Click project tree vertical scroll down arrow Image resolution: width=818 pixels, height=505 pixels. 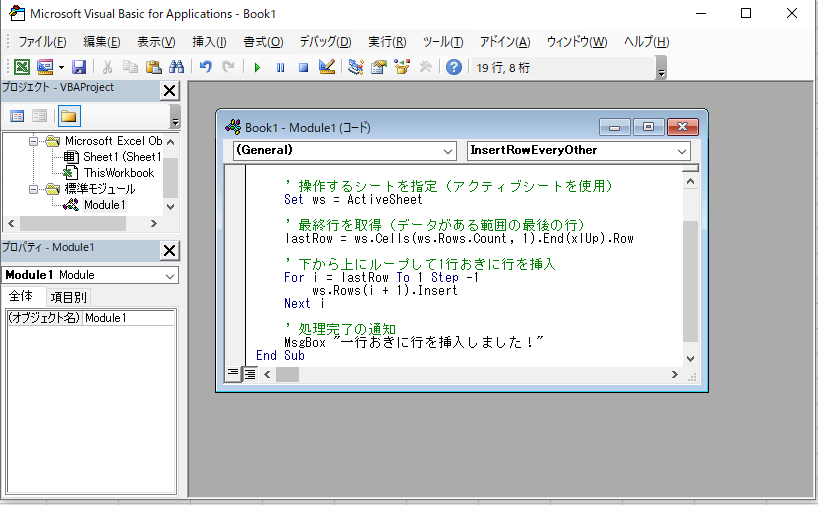pos(170,207)
